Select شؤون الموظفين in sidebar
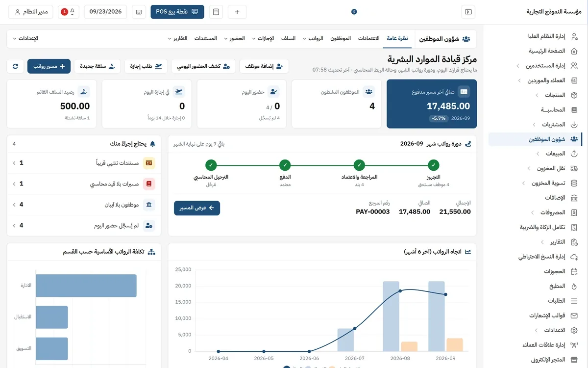Viewport: 588px width, 368px height. pos(535,139)
